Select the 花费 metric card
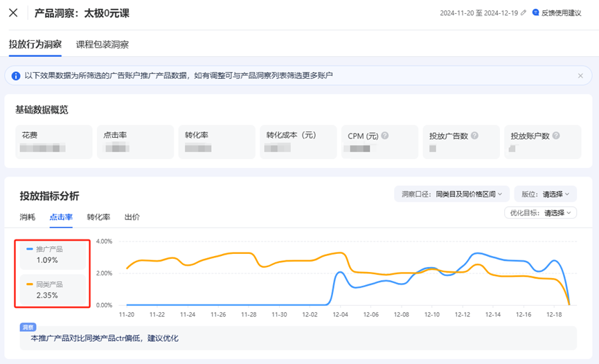The width and height of the screenshot is (599, 364). tap(54, 142)
